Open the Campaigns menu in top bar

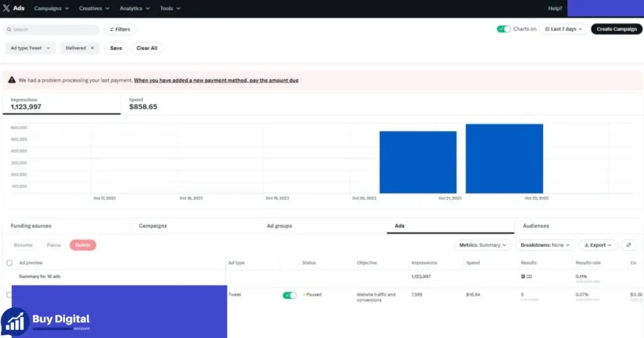[52, 8]
